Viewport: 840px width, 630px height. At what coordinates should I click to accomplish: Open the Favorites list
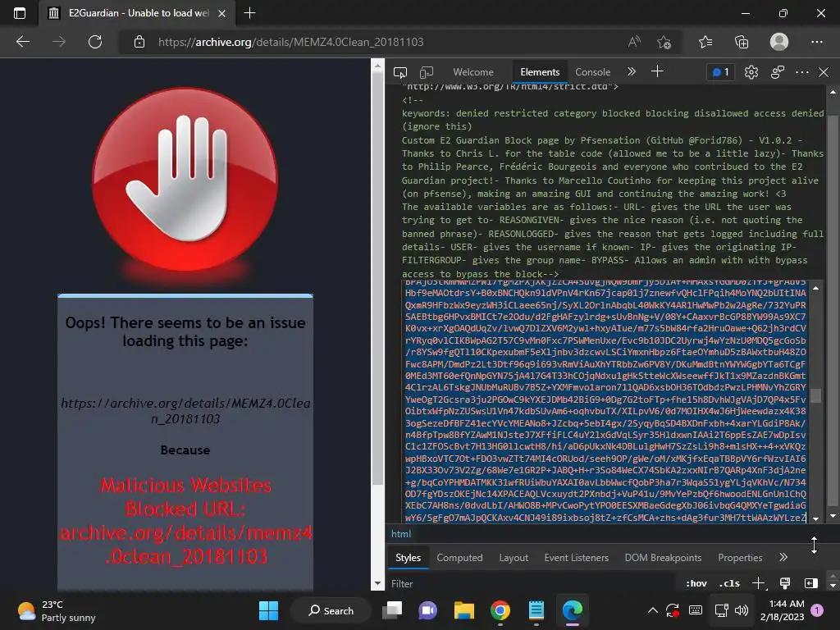705,42
